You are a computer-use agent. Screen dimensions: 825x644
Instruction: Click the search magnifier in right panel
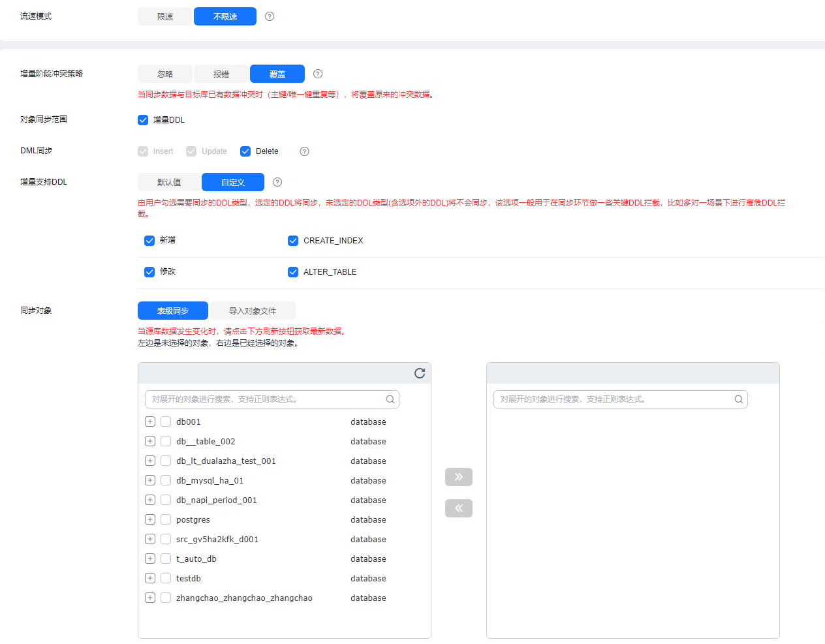[x=738, y=399]
